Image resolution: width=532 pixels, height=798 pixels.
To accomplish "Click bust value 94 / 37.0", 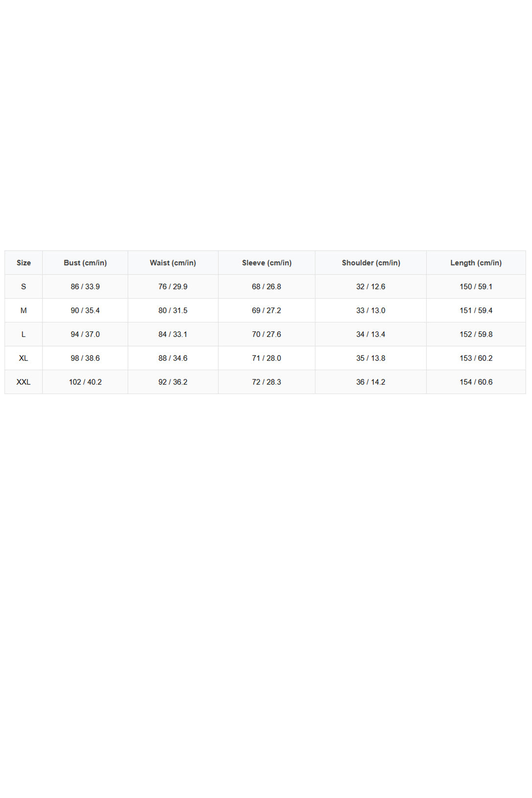I will pyautogui.click(x=85, y=334).
